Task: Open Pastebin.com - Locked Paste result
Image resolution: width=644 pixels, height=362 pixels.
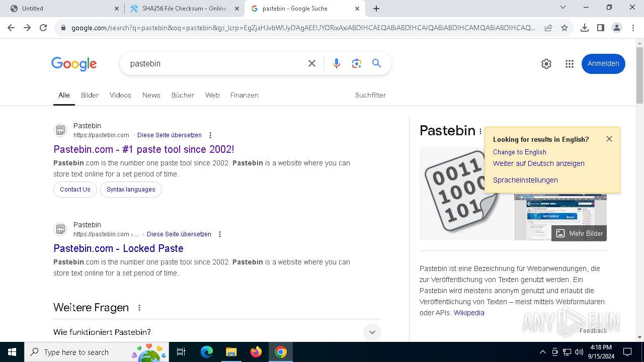Action: (x=118, y=248)
